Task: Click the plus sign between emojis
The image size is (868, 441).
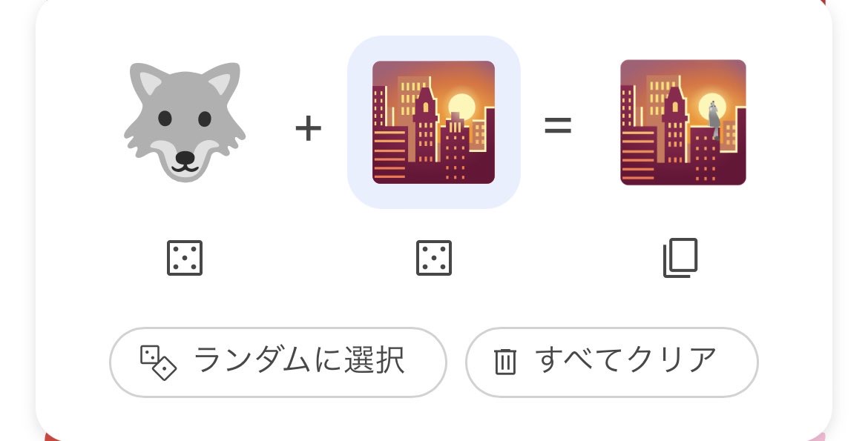Action: tap(309, 128)
